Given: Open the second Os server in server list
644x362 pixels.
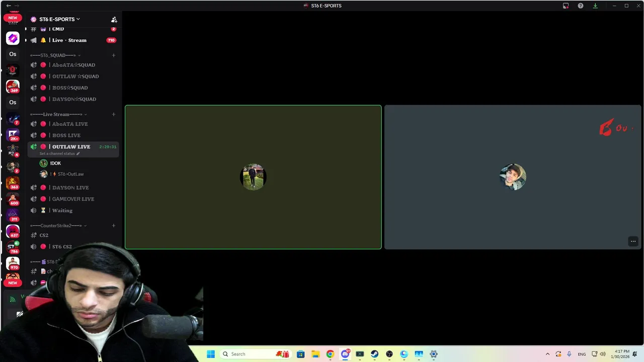Looking at the screenshot, I should coord(13,103).
